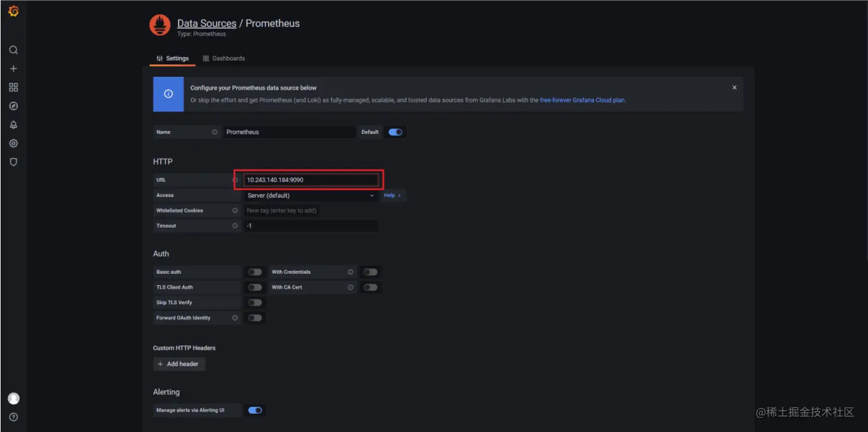The image size is (868, 432).
Task: Switch to the Dashboards tab
Action: tap(223, 58)
